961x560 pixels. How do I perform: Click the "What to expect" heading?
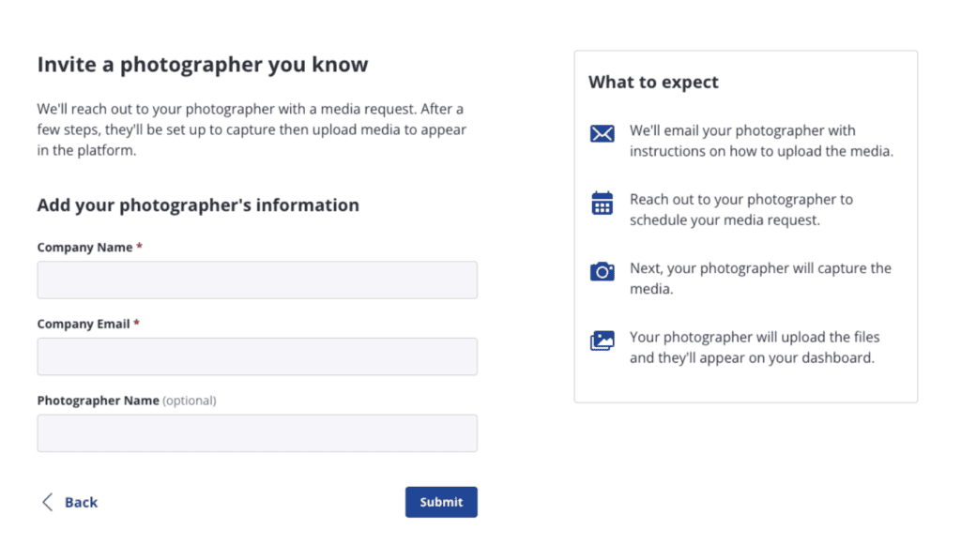(653, 83)
